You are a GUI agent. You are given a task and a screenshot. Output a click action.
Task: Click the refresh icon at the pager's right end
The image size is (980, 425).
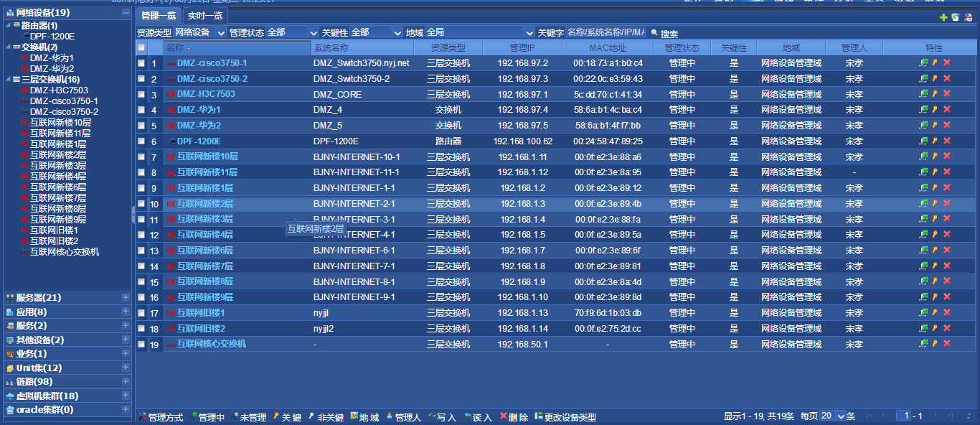969,416
